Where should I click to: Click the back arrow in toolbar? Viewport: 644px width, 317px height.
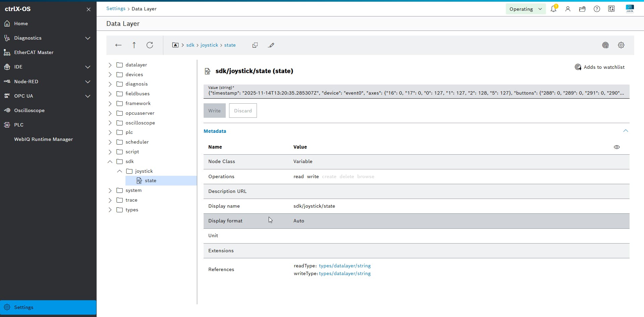click(118, 45)
